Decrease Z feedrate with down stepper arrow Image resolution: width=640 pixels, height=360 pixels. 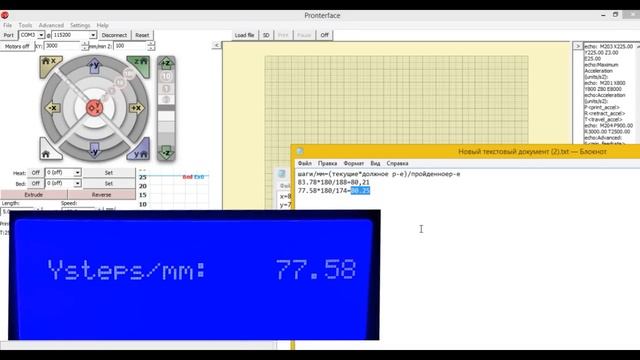151,48
